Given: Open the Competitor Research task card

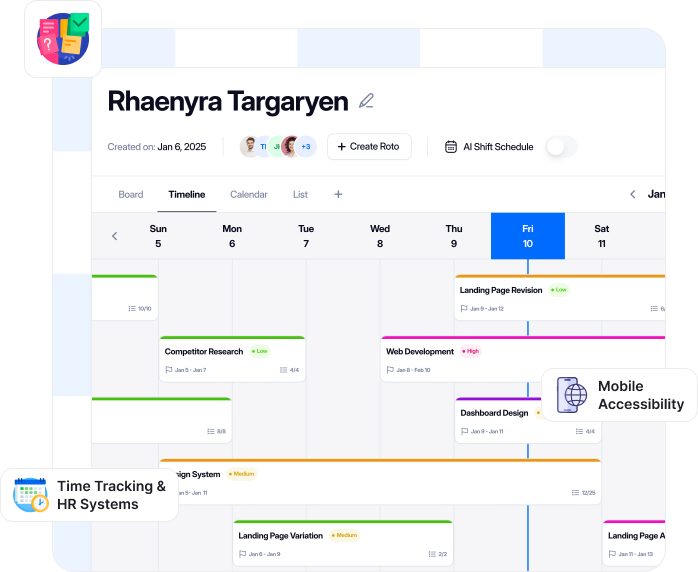Looking at the screenshot, I should (x=232, y=359).
